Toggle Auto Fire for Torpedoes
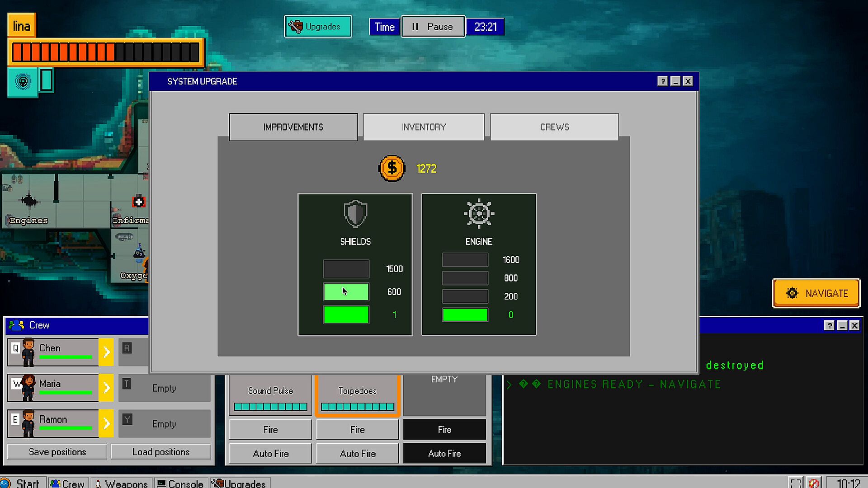This screenshot has height=488, width=868. point(357,453)
